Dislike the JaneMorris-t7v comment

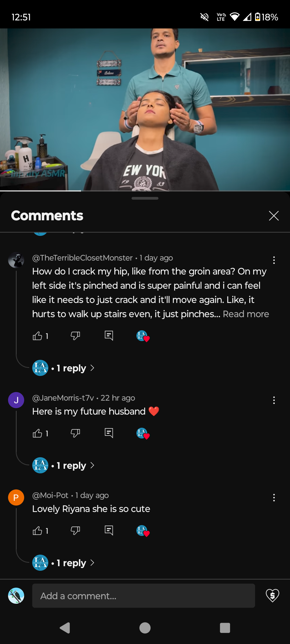[75, 433]
